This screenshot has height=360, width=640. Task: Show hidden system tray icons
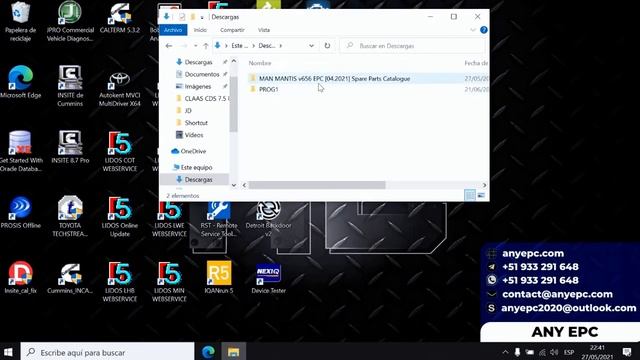click(505, 352)
